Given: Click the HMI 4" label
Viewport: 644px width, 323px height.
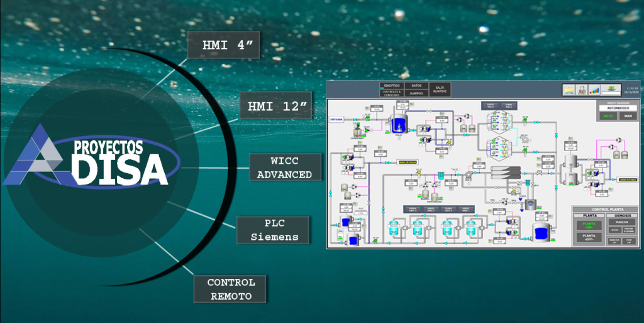Looking at the screenshot, I should pyautogui.click(x=223, y=45).
